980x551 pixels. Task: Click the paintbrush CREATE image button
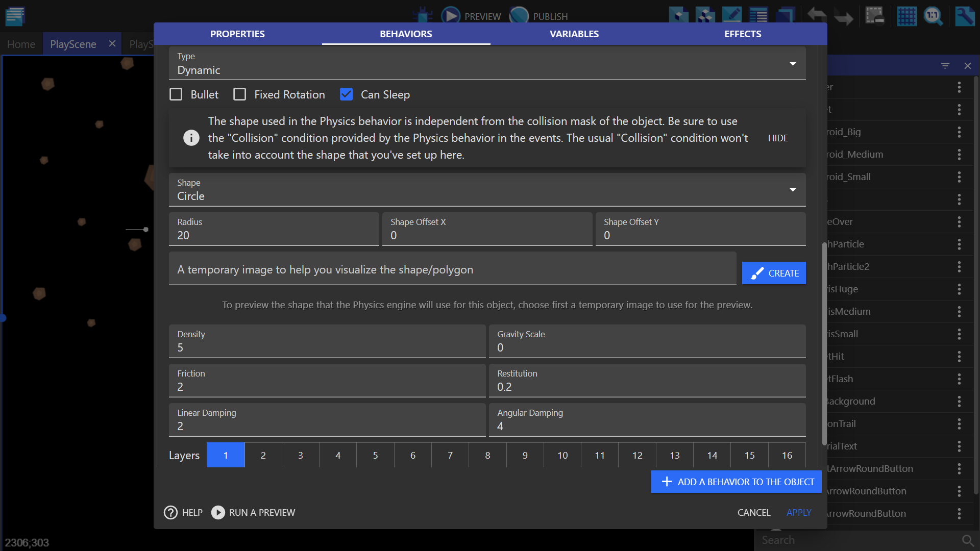point(774,273)
